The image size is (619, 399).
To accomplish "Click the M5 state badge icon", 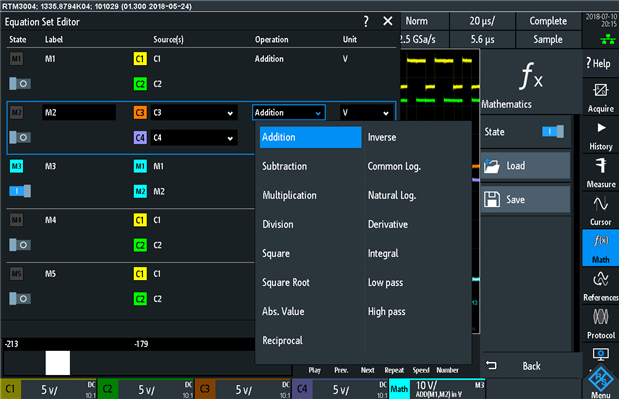I will coord(16,273).
